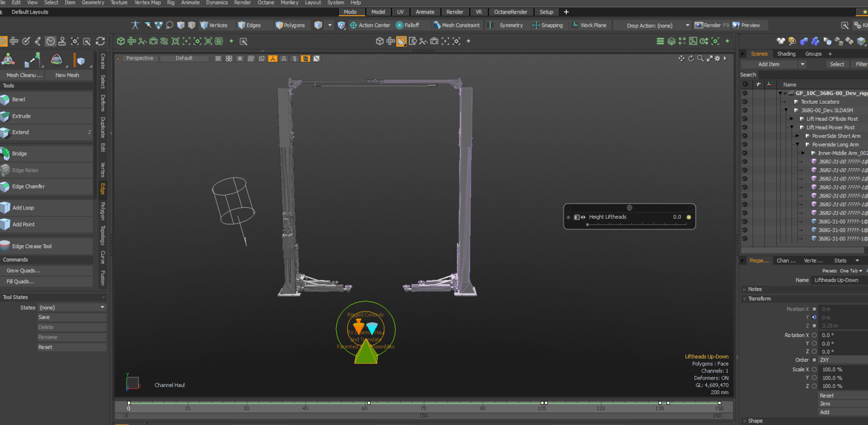Image resolution: width=868 pixels, height=425 pixels.
Task: Pick the Edge Crease Tool
Action: point(46,246)
